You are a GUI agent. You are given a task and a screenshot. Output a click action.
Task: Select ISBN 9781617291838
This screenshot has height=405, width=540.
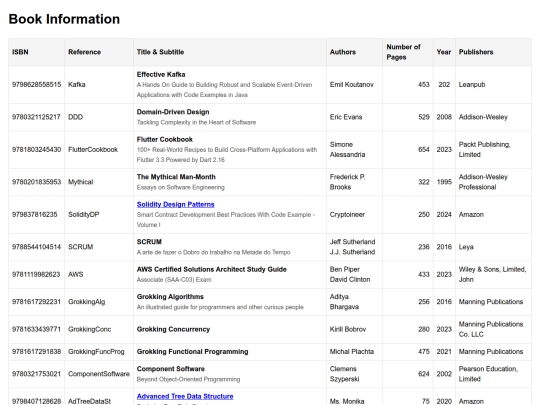tap(37, 352)
